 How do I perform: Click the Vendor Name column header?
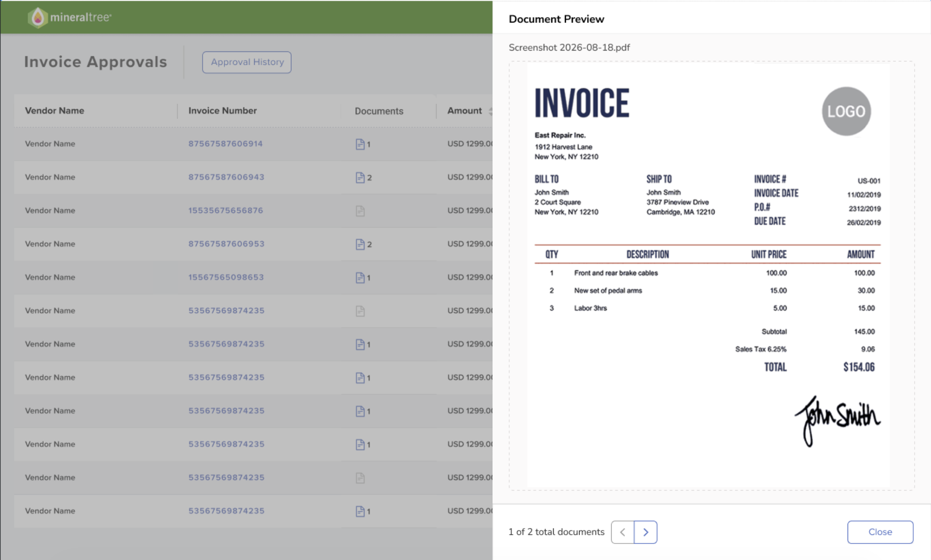coord(54,111)
